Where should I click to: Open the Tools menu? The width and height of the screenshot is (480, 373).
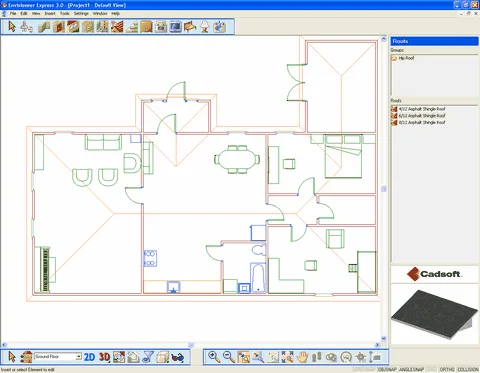[x=65, y=13]
